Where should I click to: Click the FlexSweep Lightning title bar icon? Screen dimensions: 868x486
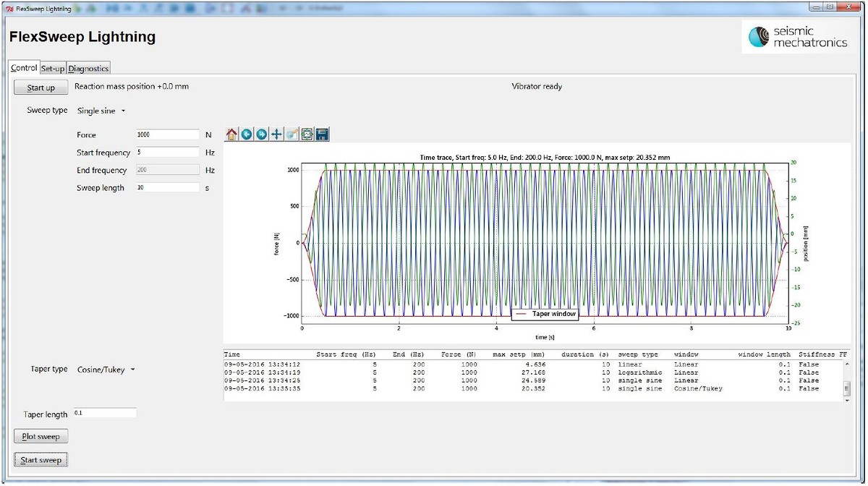pos(9,8)
